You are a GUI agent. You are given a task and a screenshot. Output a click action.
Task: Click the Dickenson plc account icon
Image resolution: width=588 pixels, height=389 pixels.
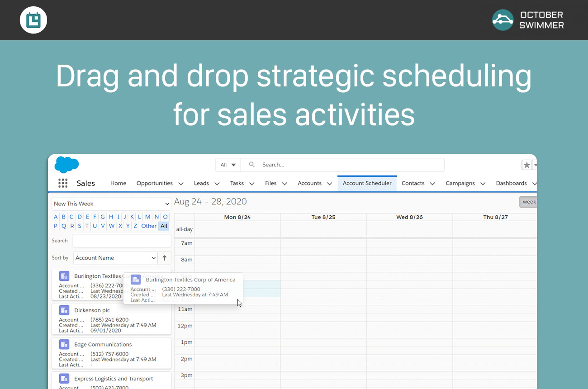64,310
